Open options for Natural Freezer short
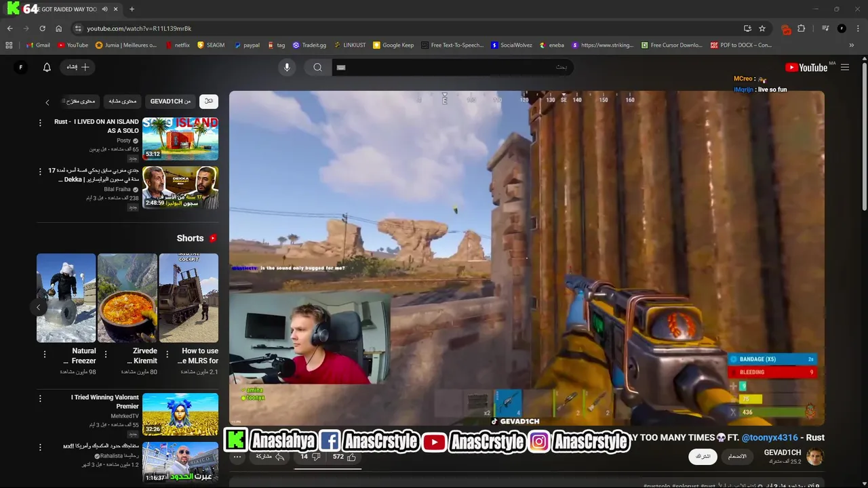 pos(45,354)
